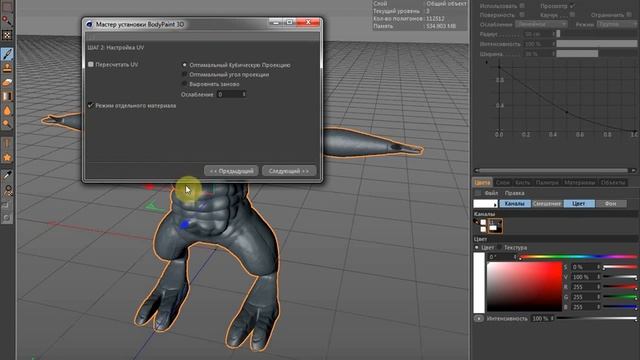Viewport: 640px width, 360px height.
Task: Click the tall white color preview swatch
Action: pyautogui.click(x=479, y=282)
